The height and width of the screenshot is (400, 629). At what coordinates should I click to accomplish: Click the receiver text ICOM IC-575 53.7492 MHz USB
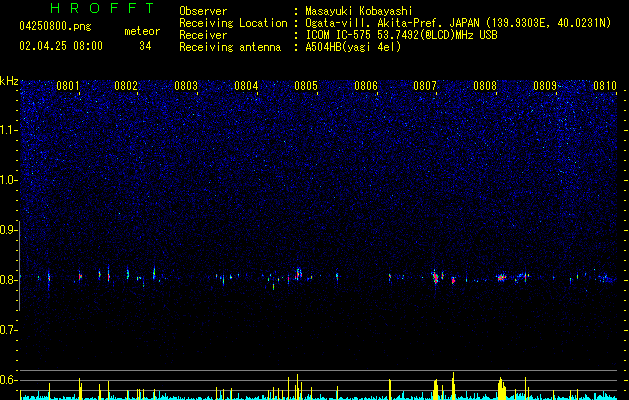tap(401, 35)
